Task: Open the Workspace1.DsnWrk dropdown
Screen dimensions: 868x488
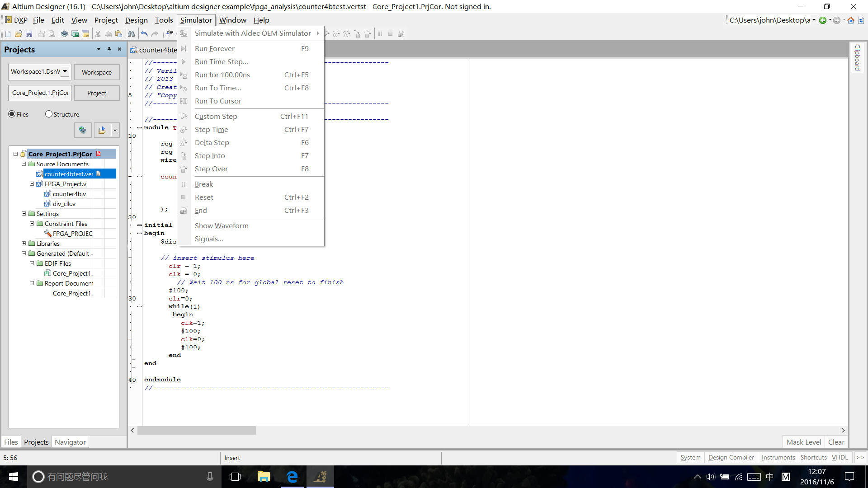Action: pos(65,71)
